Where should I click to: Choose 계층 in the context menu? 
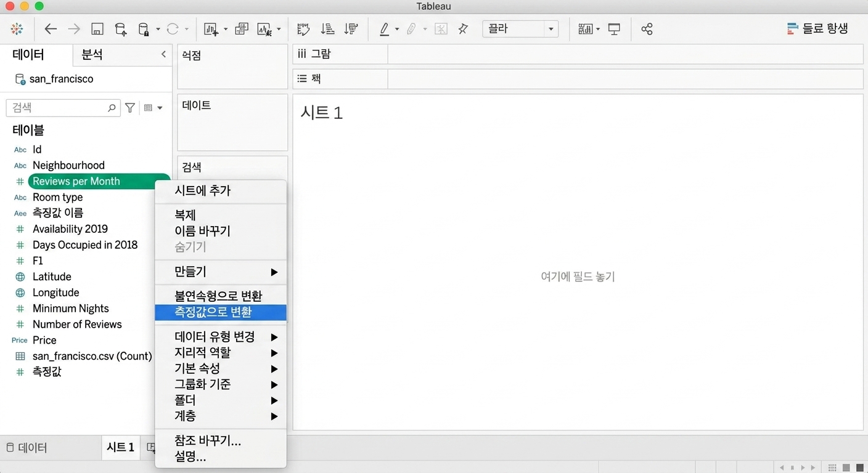coord(221,416)
